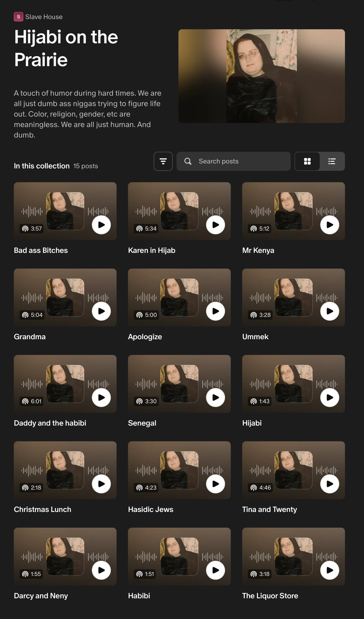
Task: Click the 5:34 duration badge
Action: pyautogui.click(x=146, y=229)
